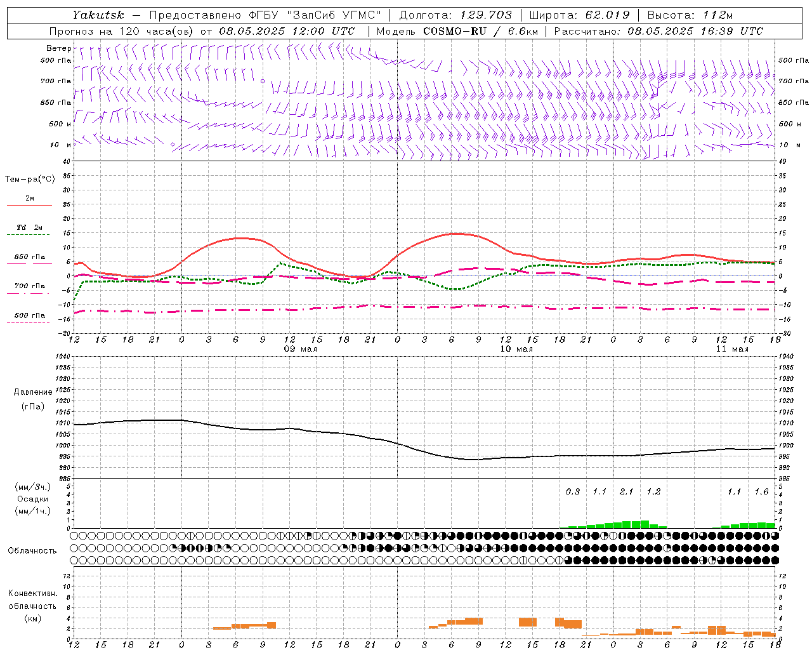
Task: Click the "Осадки" precipitation label
Action: (33, 499)
